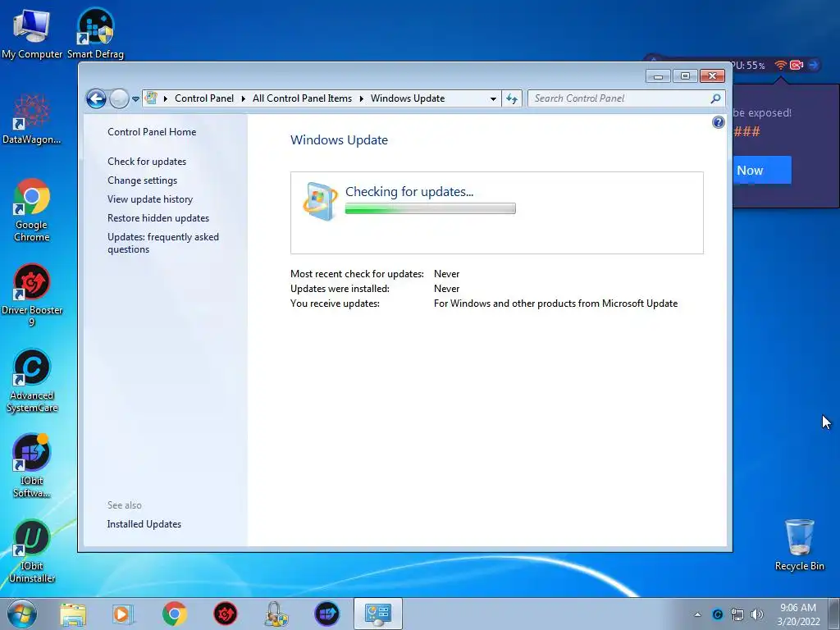Click the Show desktop strip
840x630 pixels.
[834, 614]
